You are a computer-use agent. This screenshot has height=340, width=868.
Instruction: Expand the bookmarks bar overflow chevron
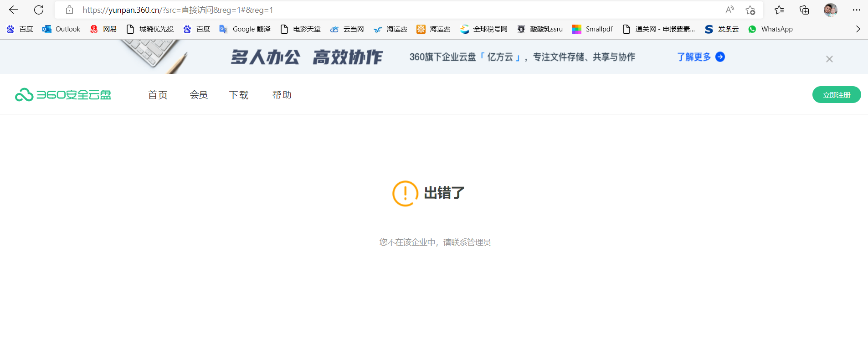[858, 29]
